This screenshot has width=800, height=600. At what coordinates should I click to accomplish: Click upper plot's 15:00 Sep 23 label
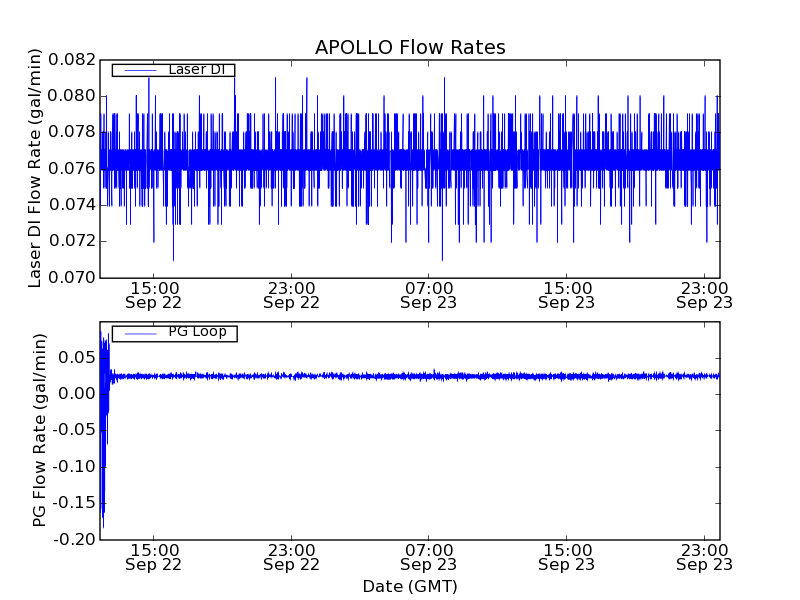pos(566,295)
